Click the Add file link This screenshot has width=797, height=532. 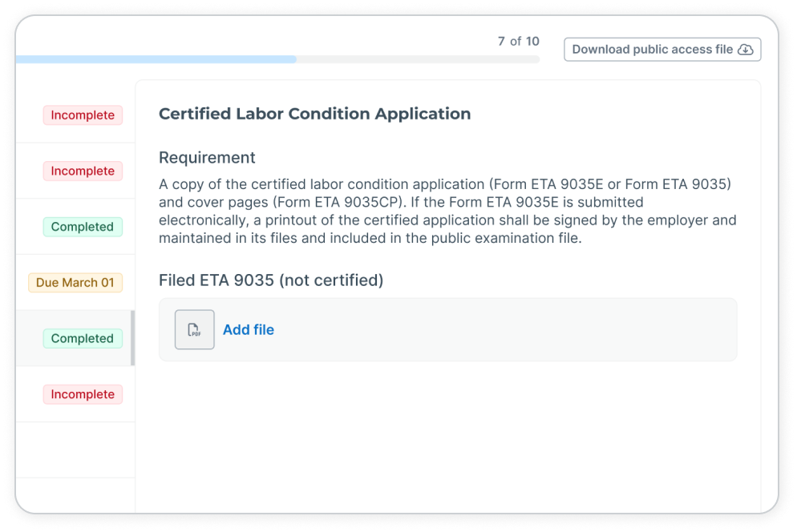point(249,329)
